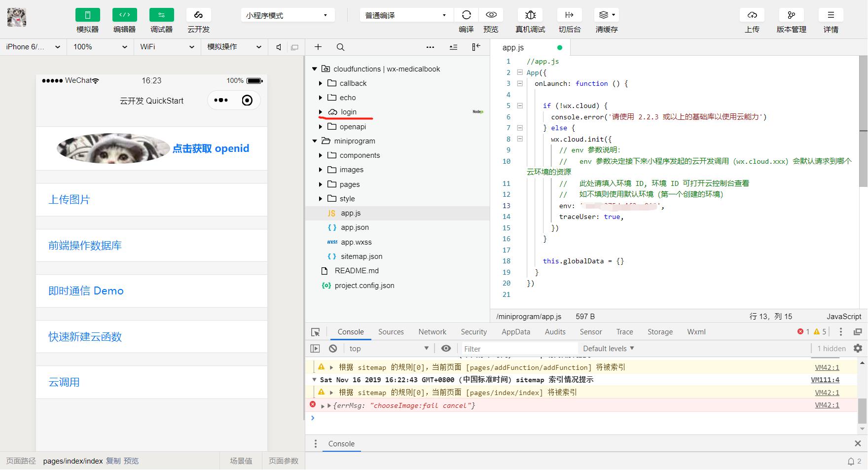Image resolution: width=868 pixels, height=470 pixels.
Task: Click the file tree sort icon
Action: (x=453, y=47)
